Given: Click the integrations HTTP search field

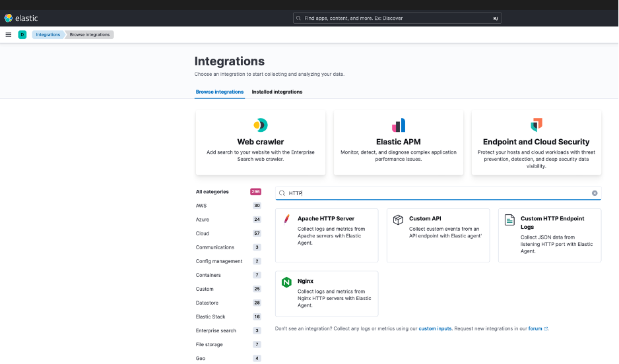Looking at the screenshot, I should coord(436,193).
